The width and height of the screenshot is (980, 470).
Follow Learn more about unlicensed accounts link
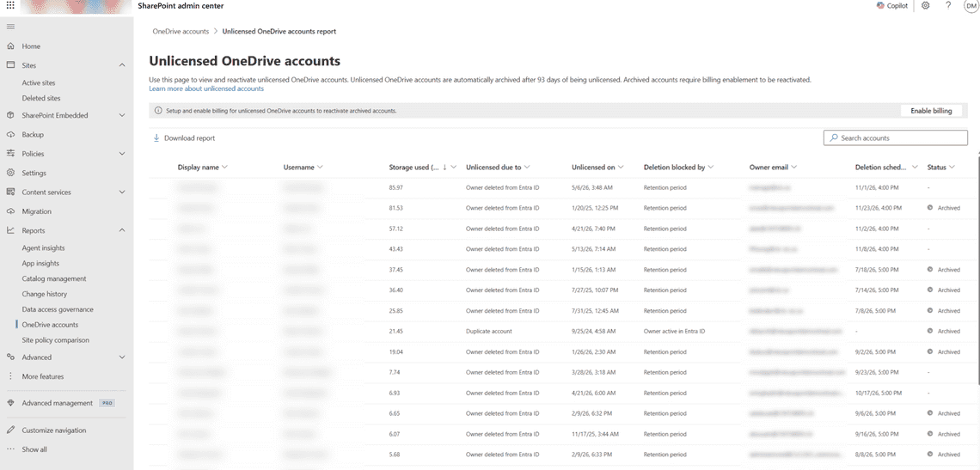pos(206,89)
